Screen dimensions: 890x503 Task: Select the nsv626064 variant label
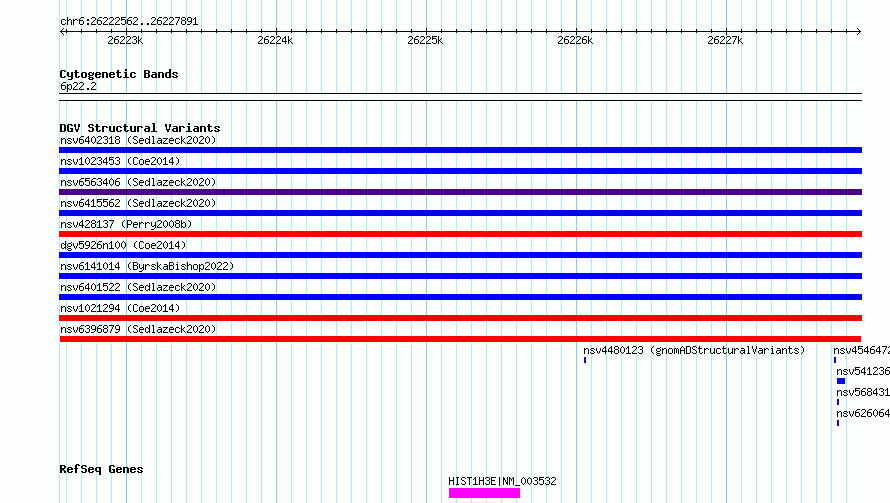[863, 413]
